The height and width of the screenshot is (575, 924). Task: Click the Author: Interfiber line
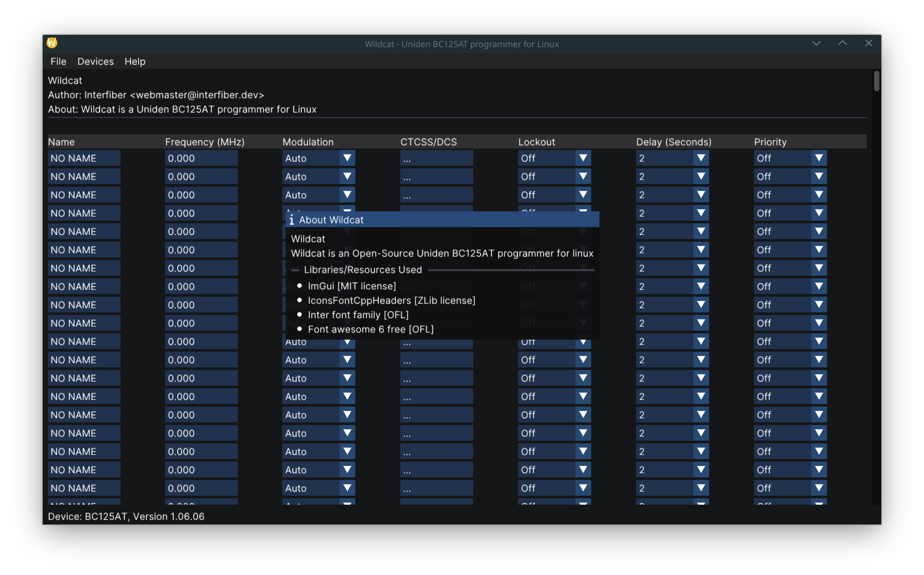click(x=156, y=95)
